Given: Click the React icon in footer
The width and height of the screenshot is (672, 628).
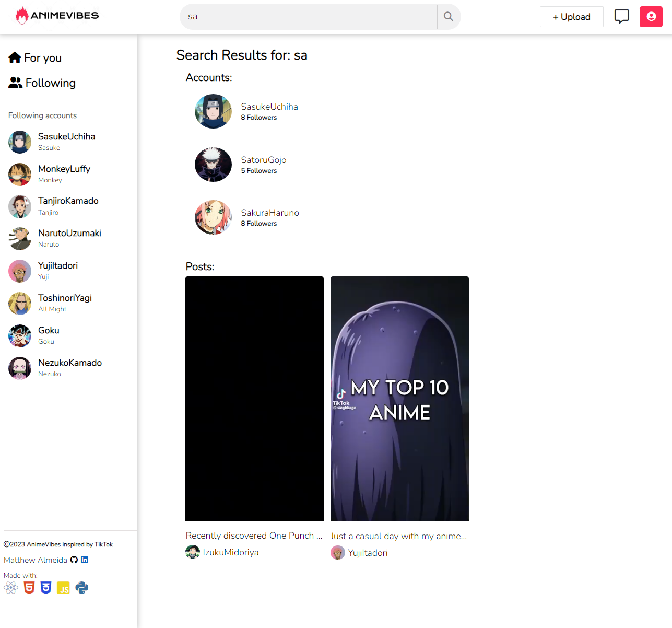Looking at the screenshot, I should (11, 588).
